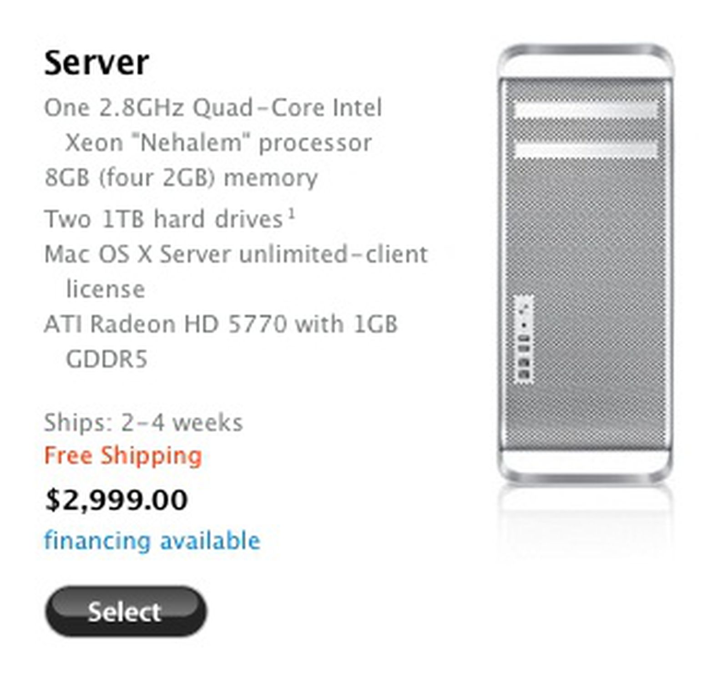Click the Mac OS X Server unlimited-client line
The width and height of the screenshot is (728, 700).
236,254
